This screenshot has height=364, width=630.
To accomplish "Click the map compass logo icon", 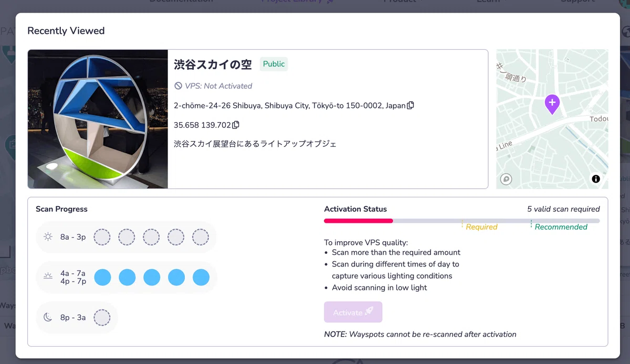I will point(506,179).
